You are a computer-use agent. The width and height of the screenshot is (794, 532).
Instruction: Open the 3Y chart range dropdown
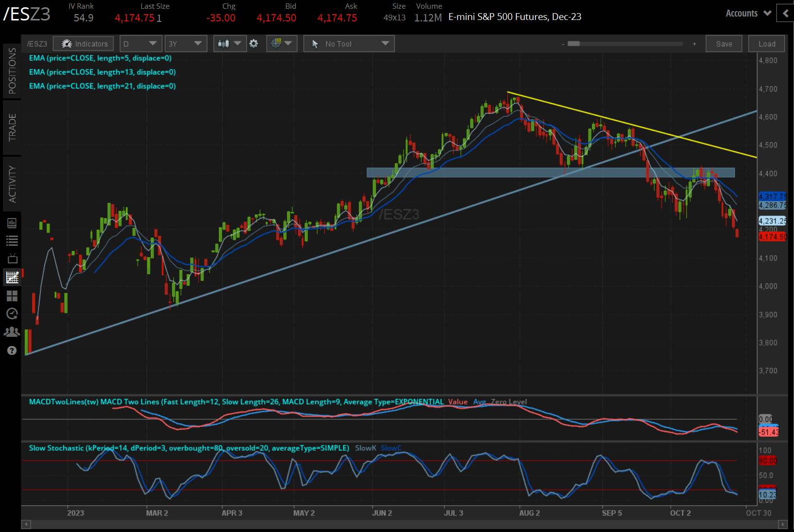[185, 43]
